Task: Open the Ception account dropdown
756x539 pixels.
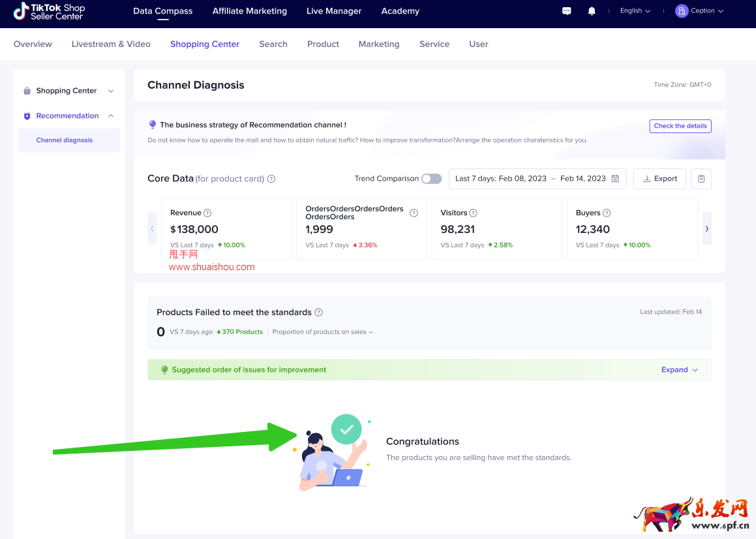Action: [x=700, y=11]
